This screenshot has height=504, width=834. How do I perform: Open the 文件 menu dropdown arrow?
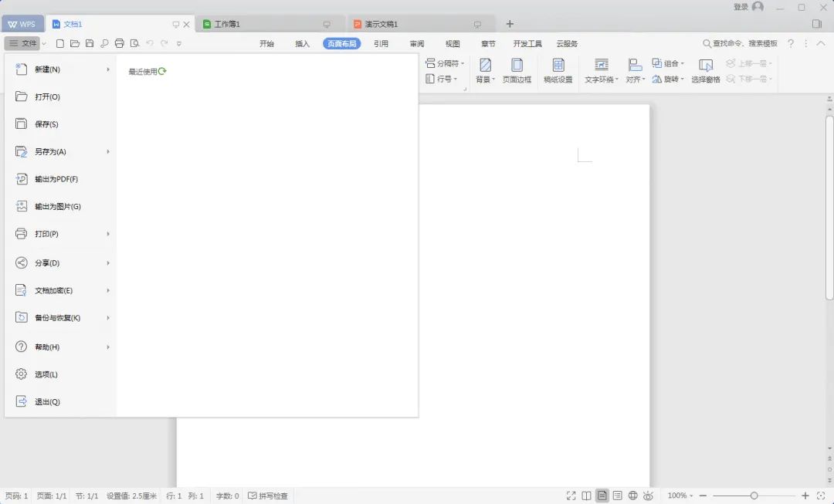[x=44, y=43]
